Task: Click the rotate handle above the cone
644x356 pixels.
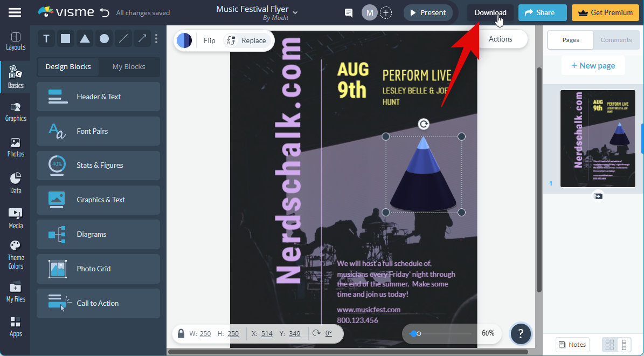Action: coord(424,124)
